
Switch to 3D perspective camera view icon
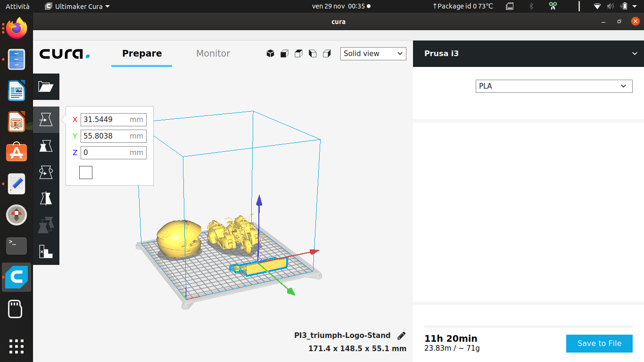coord(270,54)
